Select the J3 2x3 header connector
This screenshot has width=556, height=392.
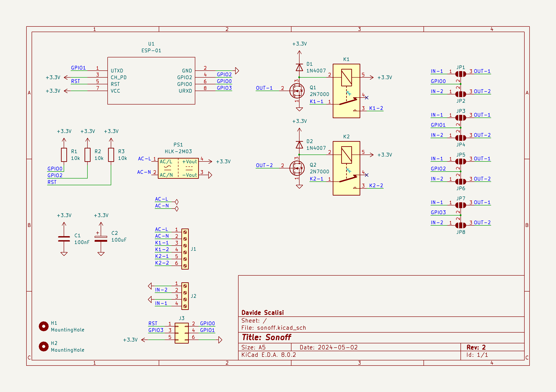182,333
